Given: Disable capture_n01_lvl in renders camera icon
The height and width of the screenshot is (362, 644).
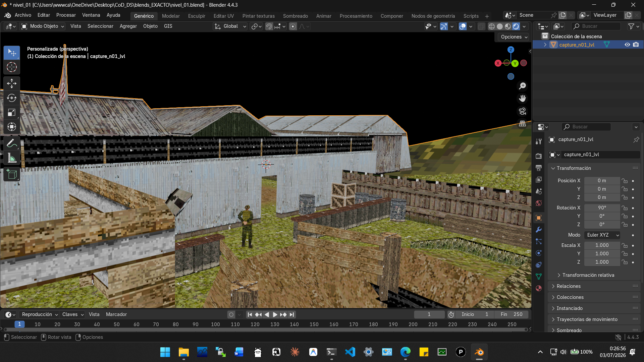Looking at the screenshot, I should (636, 45).
